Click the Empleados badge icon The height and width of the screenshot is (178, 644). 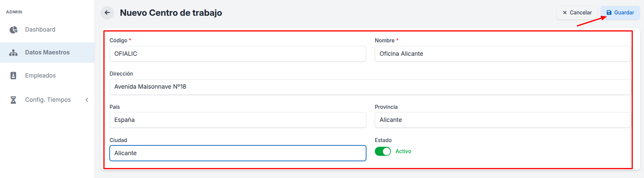coord(13,76)
